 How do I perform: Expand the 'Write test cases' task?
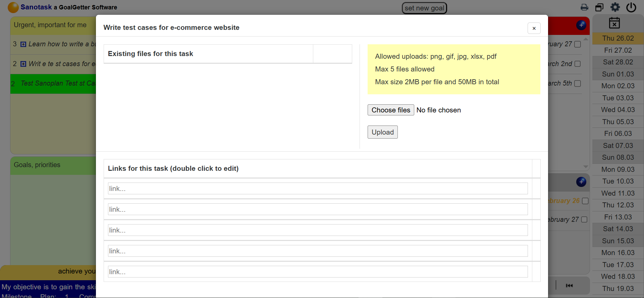[23, 64]
